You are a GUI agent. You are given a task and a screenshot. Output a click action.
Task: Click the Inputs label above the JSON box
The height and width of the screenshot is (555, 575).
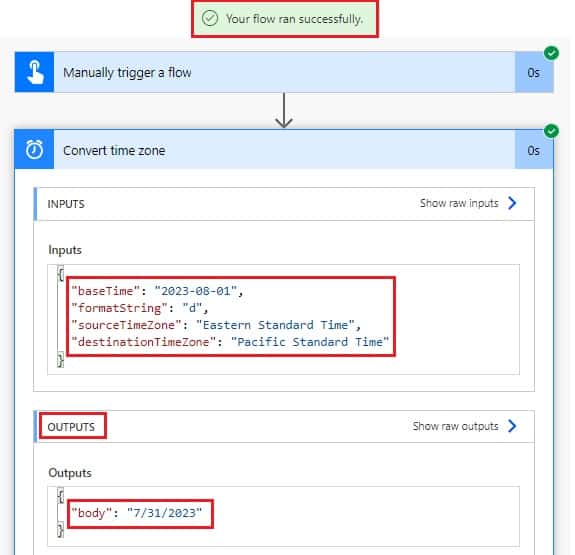click(65, 250)
